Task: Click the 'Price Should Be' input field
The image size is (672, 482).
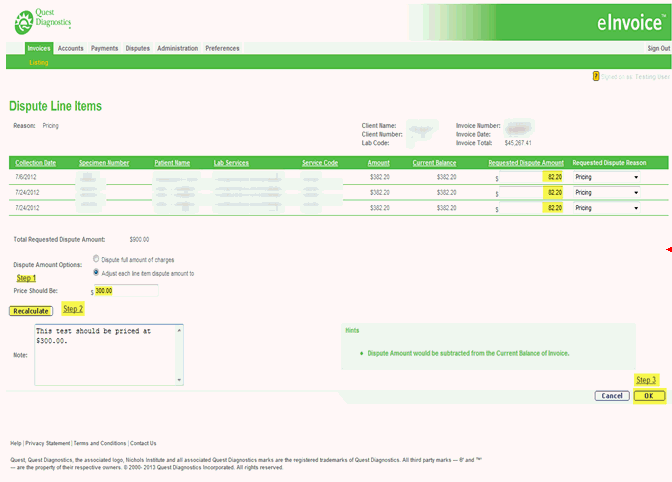Action: [x=126, y=291]
